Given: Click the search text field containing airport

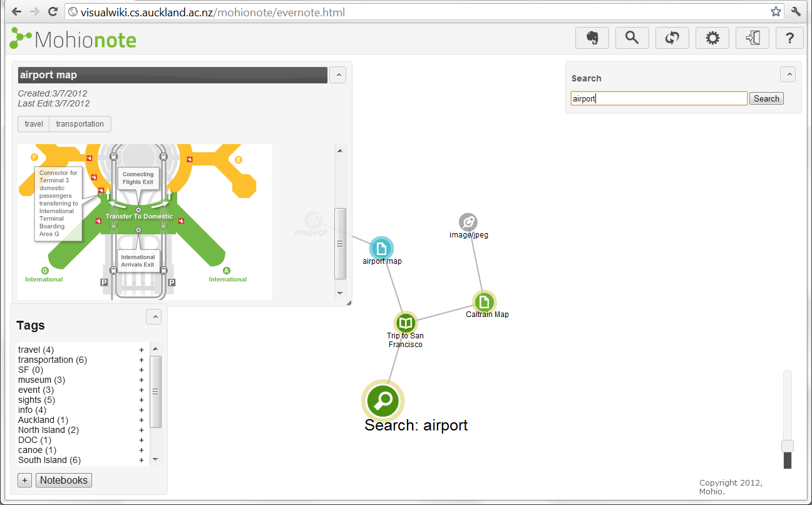Looking at the screenshot, I should click(659, 98).
